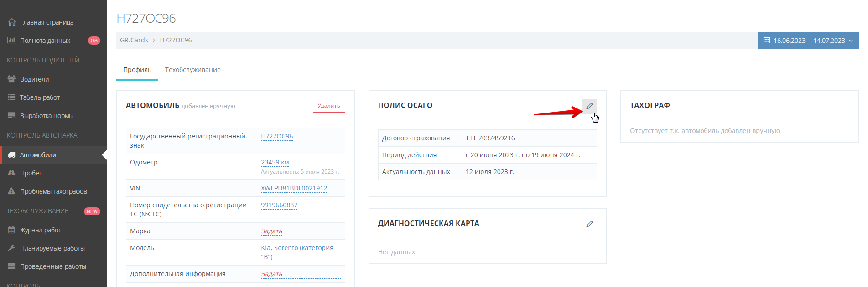
Task: Switch to the Техобслуживание tab
Action: pos(192,70)
